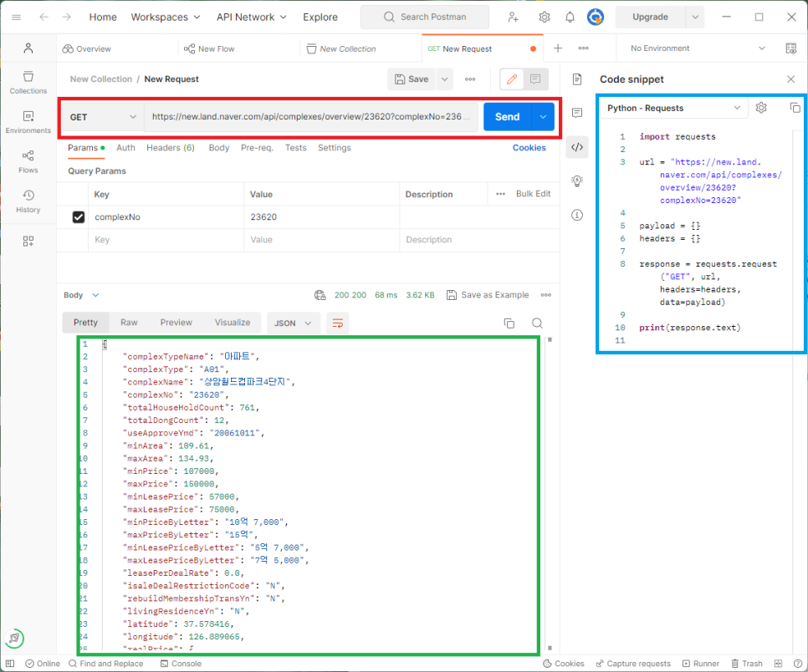Open the Environments sidebar panel
808x672 pixels.
(28, 122)
